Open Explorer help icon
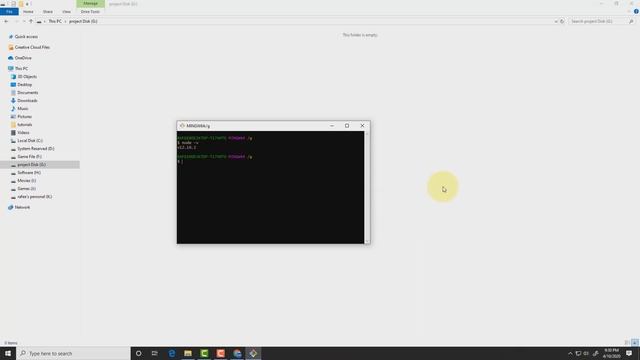 (x=636, y=12)
